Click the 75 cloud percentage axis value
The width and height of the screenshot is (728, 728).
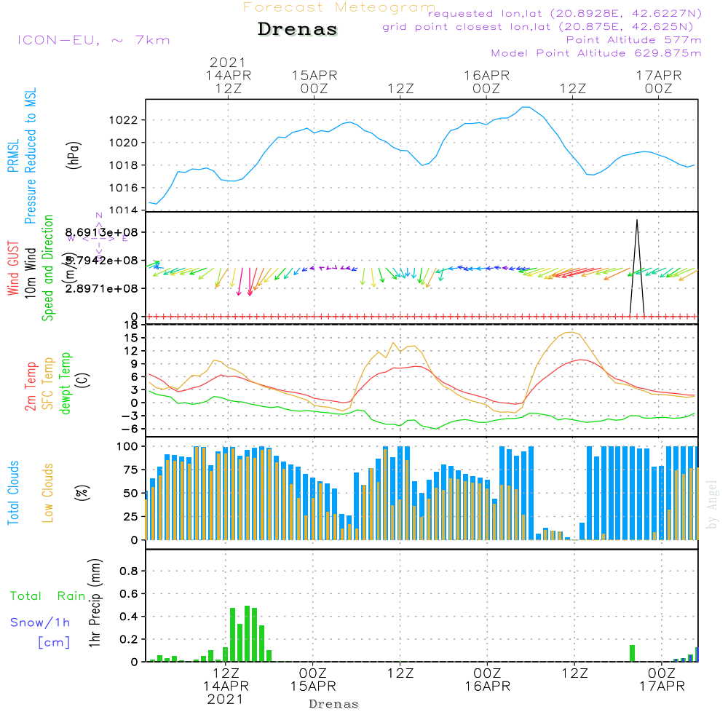click(131, 470)
